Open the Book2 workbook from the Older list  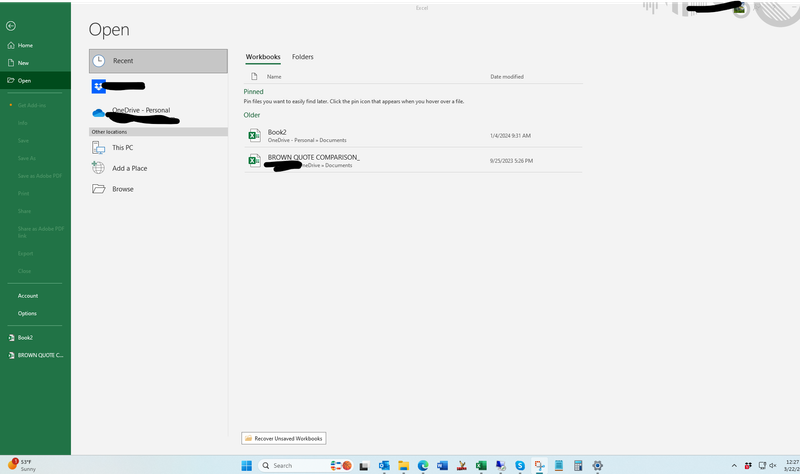277,132
